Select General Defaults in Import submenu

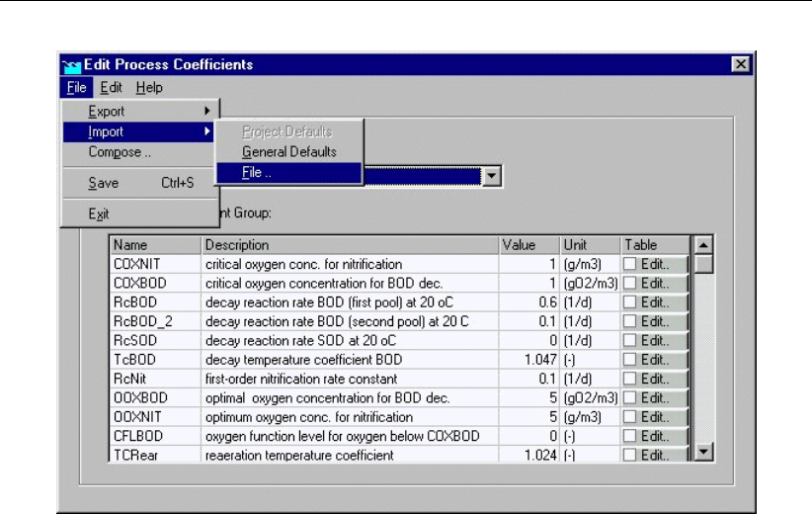[288, 152]
